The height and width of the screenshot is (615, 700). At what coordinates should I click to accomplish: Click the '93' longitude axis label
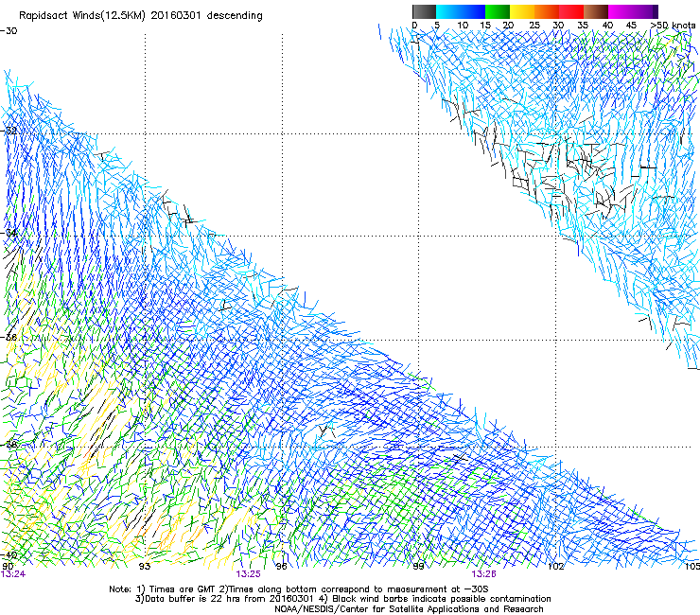pyautogui.click(x=145, y=567)
